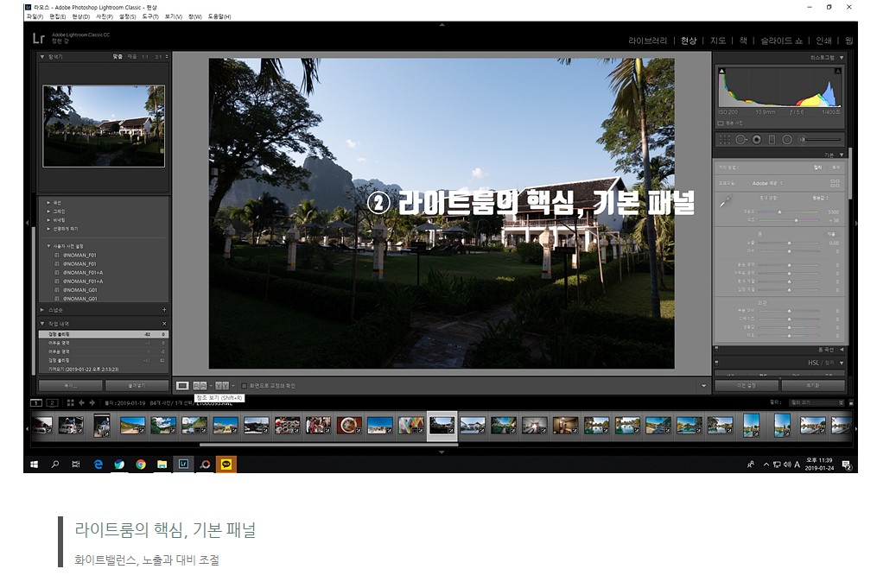Open the File menu
The width and height of the screenshot is (896, 588).
click(35, 16)
